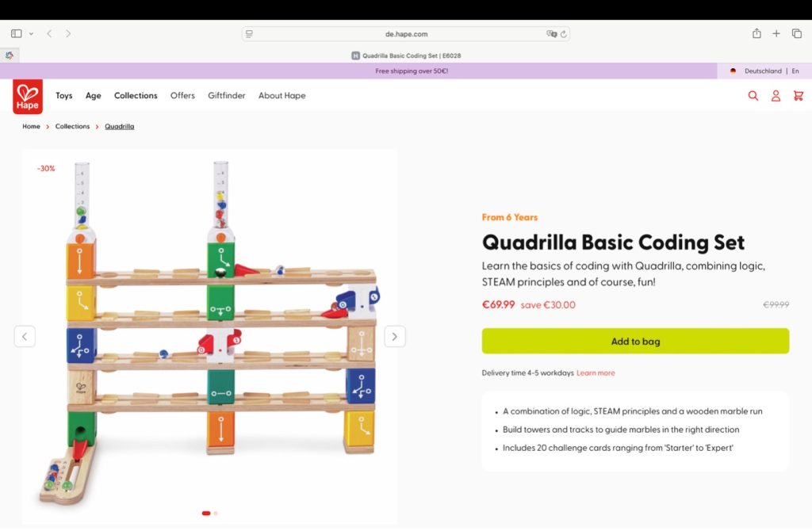Open a new tab with plus icon

click(776, 33)
